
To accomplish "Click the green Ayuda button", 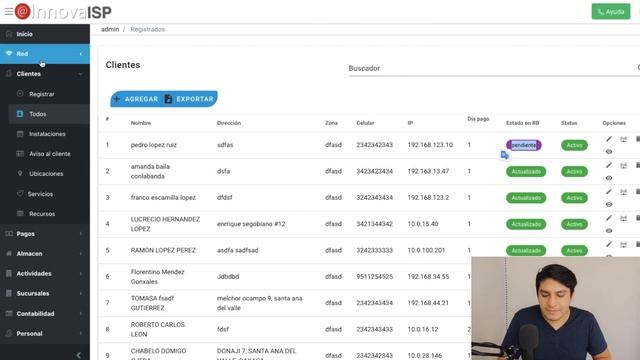I will pos(611,12).
